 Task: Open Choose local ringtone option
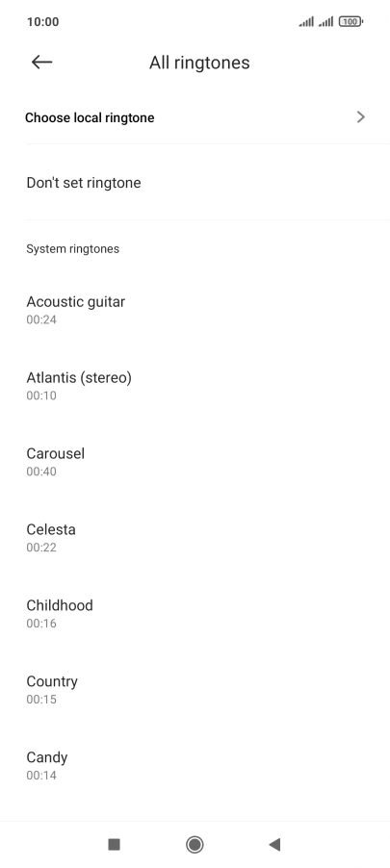tap(195, 117)
